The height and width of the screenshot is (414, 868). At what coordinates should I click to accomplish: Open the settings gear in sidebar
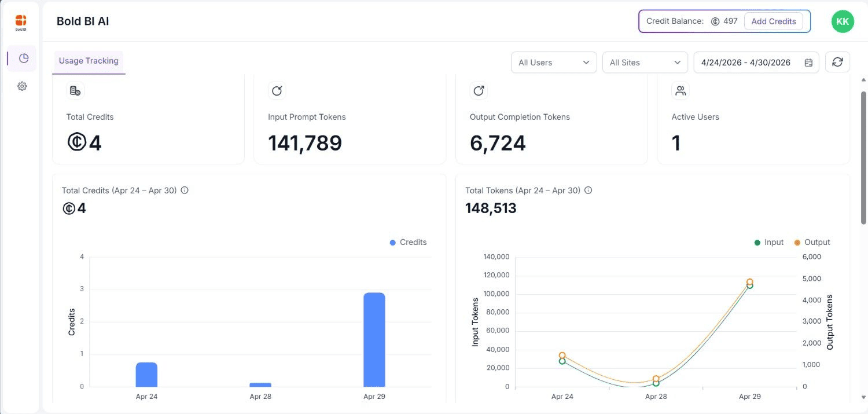click(22, 86)
